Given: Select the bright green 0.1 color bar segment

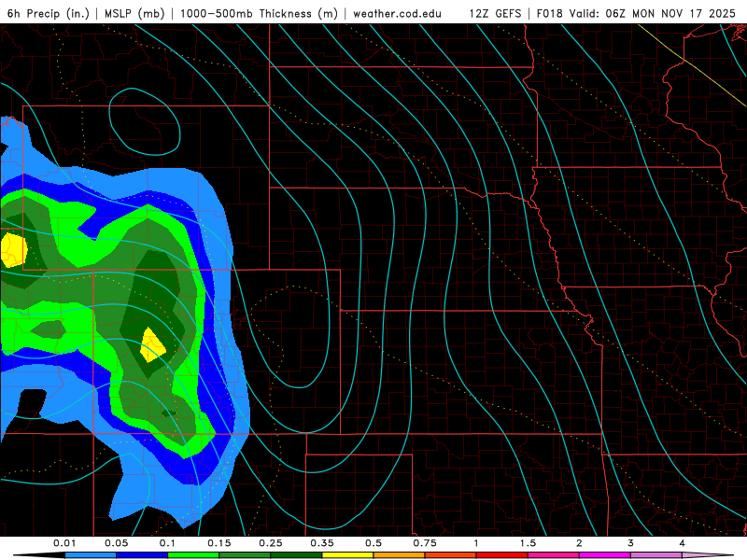Looking at the screenshot, I should point(193,555).
